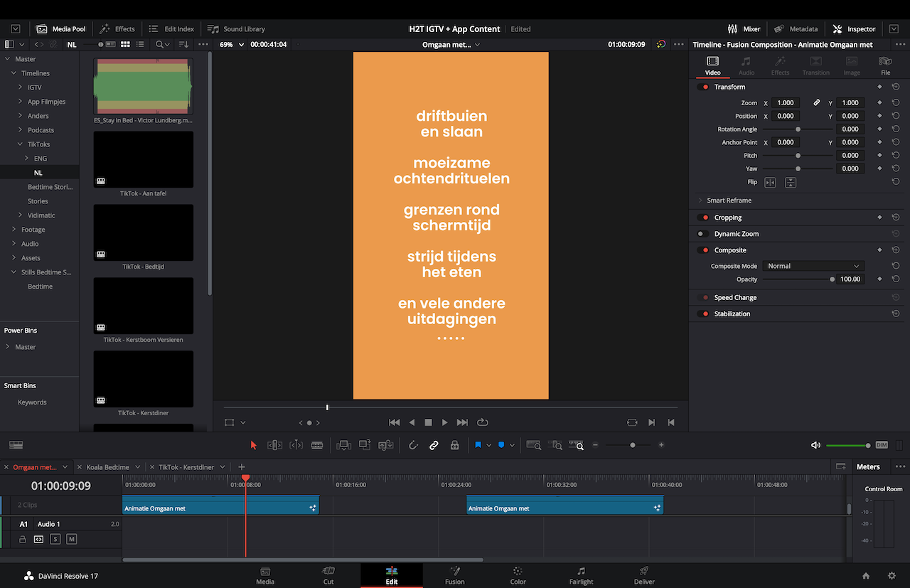This screenshot has width=910, height=588.
Task: Click the Full Extent Zoom icon
Action: [534, 445]
